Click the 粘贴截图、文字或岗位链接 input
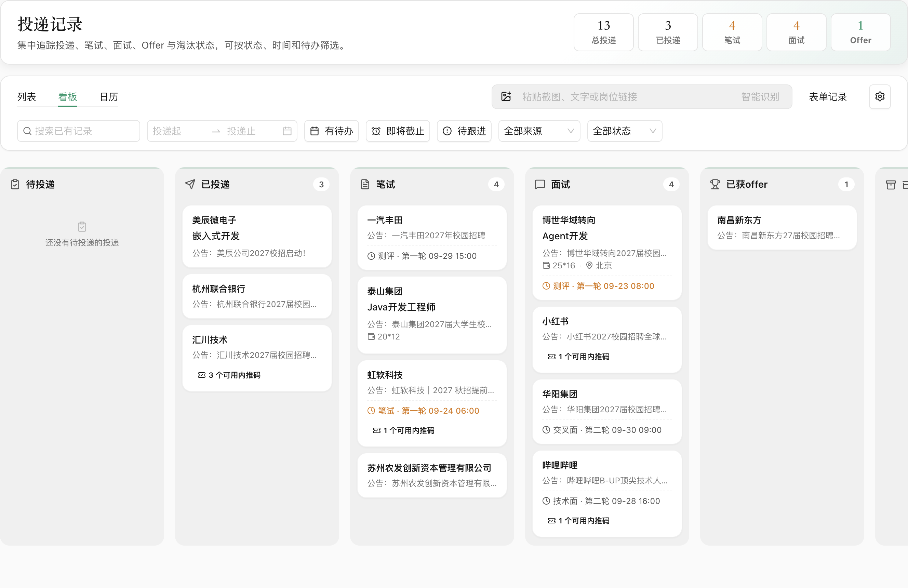The image size is (908, 588). [x=626, y=97]
